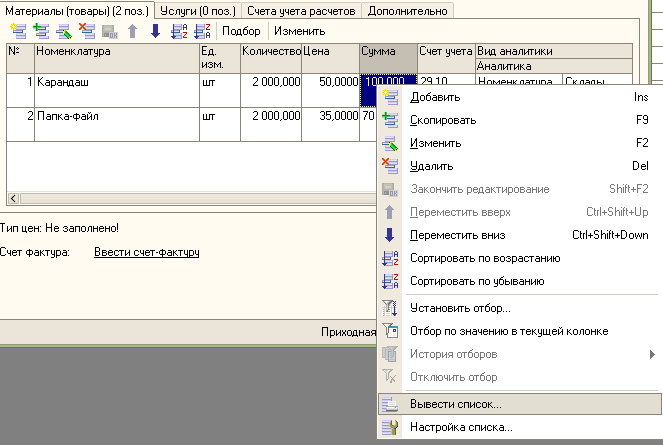Choose Установить отбор... menu entry
Image resolution: width=663 pixels, height=445 pixels.
[520, 308]
